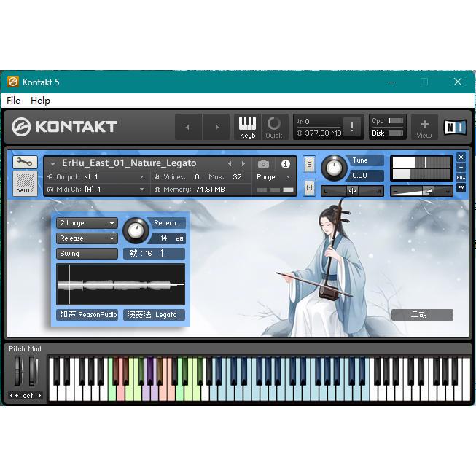
Task: Load previous instrument with left arrow
Action: [230, 164]
